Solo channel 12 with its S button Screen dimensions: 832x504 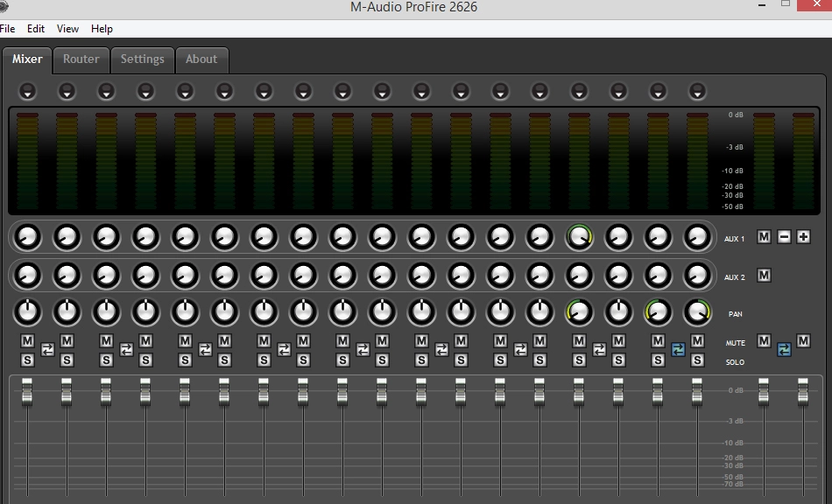(x=461, y=360)
